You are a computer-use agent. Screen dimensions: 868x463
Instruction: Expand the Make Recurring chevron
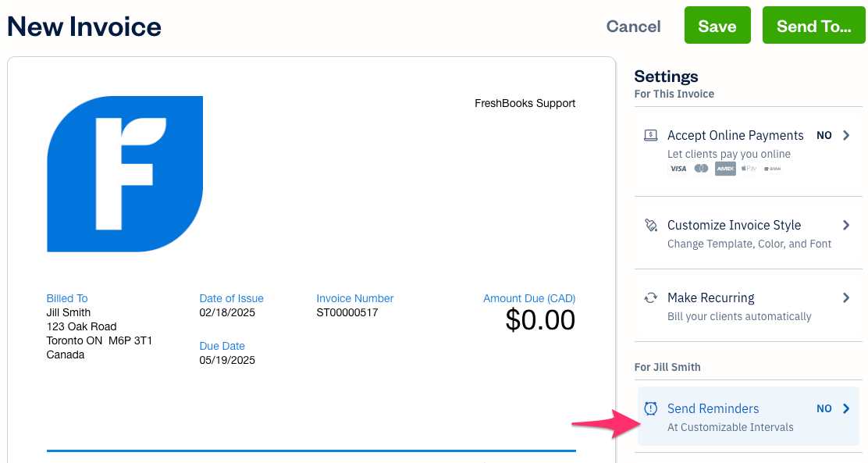click(846, 298)
